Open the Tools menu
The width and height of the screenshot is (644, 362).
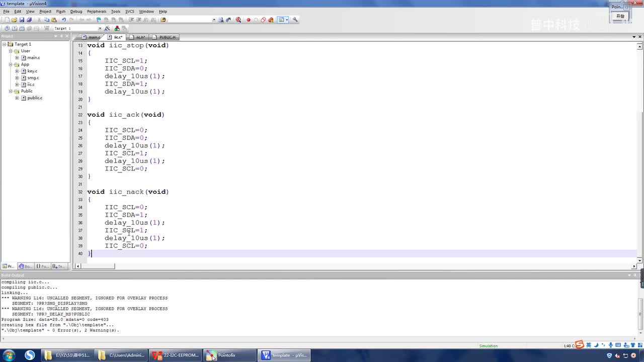[x=116, y=11]
